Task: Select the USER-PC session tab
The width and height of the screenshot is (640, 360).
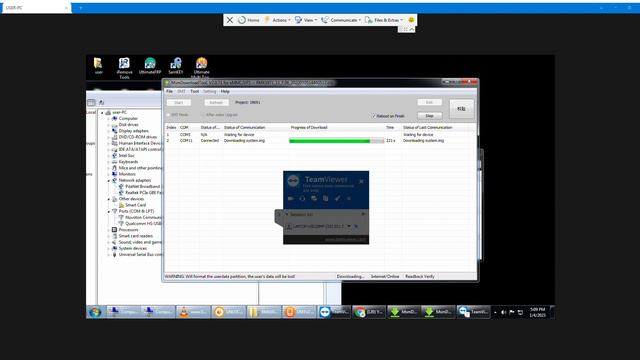Action: pos(36,8)
